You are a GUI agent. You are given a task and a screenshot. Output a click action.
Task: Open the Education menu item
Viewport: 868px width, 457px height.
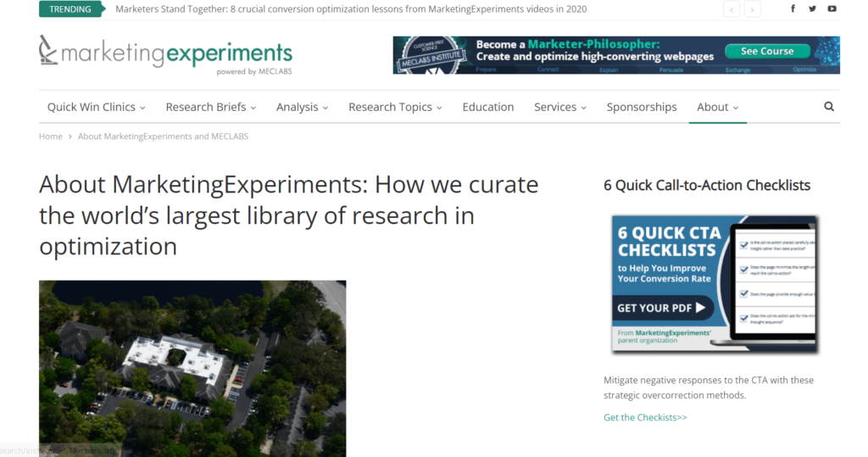[488, 107]
